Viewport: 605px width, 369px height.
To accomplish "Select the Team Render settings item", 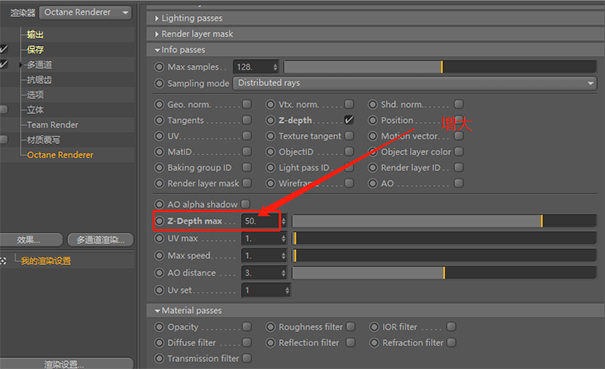I will (x=52, y=125).
